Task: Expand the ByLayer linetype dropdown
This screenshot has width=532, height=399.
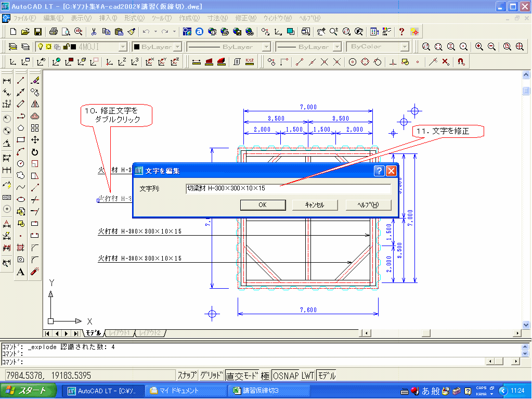Action: point(266,46)
